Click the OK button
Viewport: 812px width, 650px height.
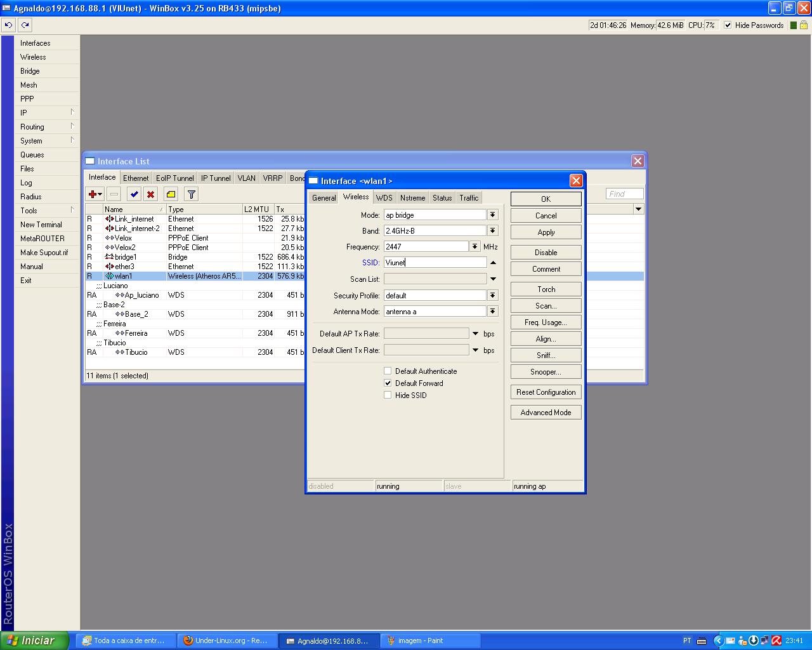(x=546, y=199)
